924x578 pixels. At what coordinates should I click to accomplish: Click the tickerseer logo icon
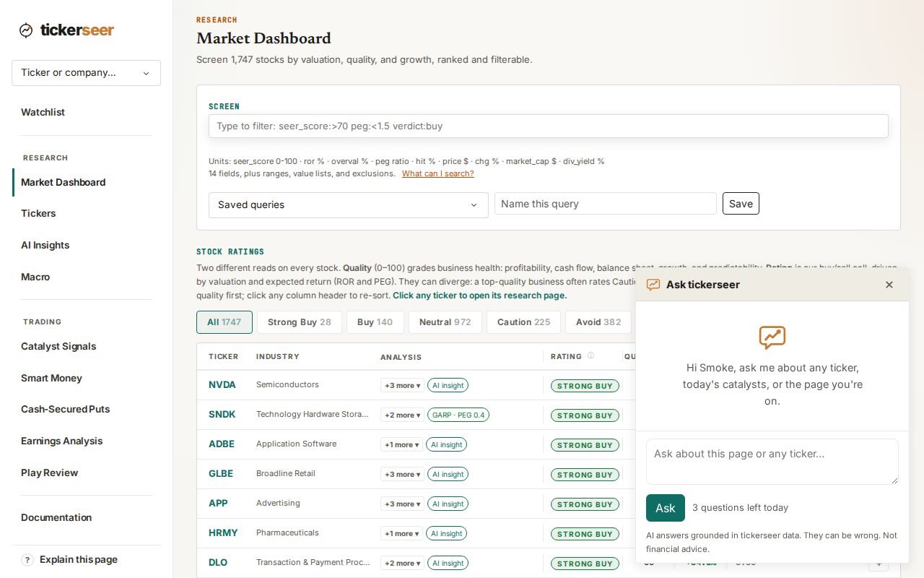click(26, 30)
